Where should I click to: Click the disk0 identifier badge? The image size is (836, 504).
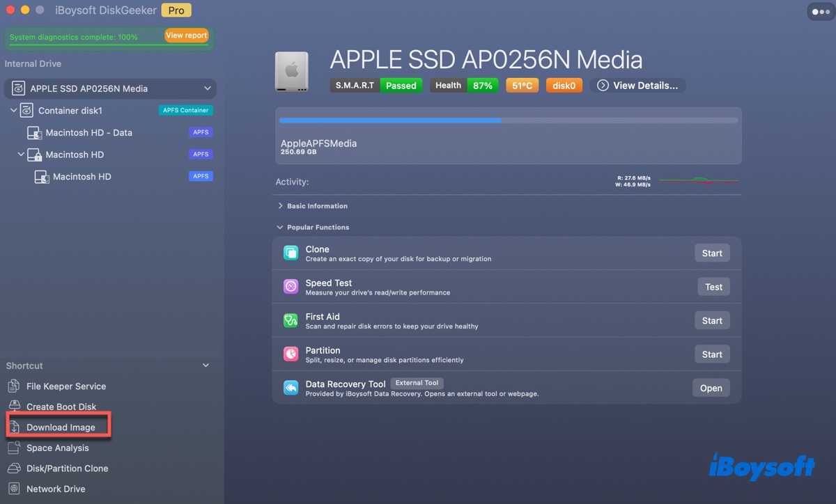click(564, 86)
